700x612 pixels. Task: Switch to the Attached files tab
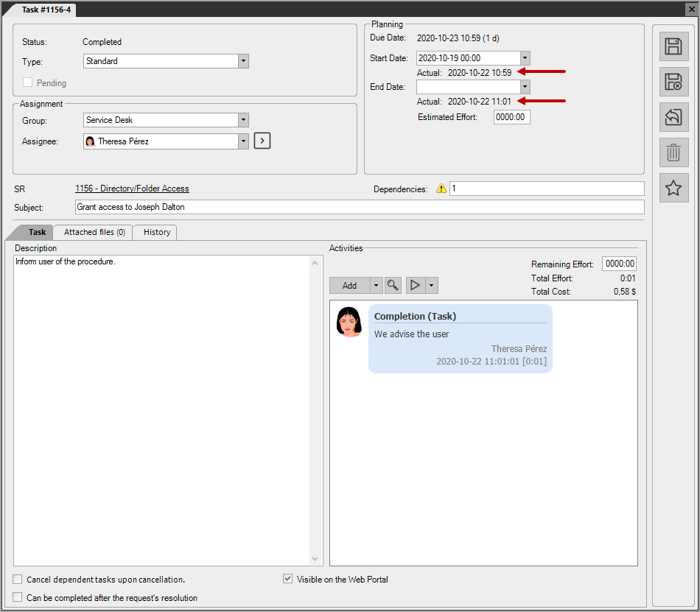point(94,232)
